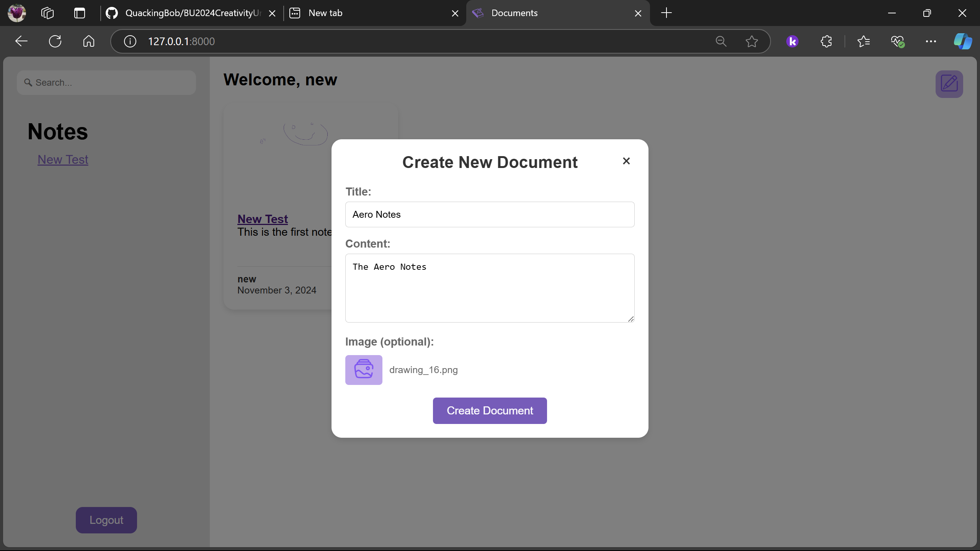Click the Content text area

coord(490,288)
